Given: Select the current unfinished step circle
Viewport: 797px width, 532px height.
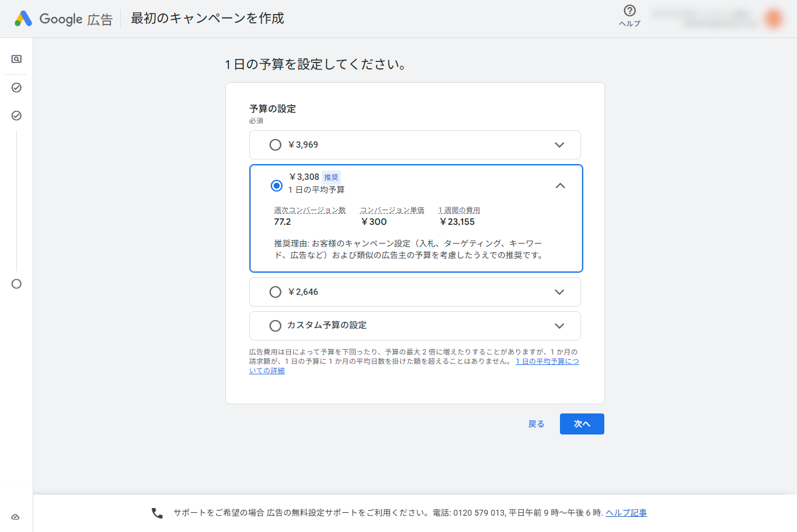Looking at the screenshot, I should [x=16, y=284].
